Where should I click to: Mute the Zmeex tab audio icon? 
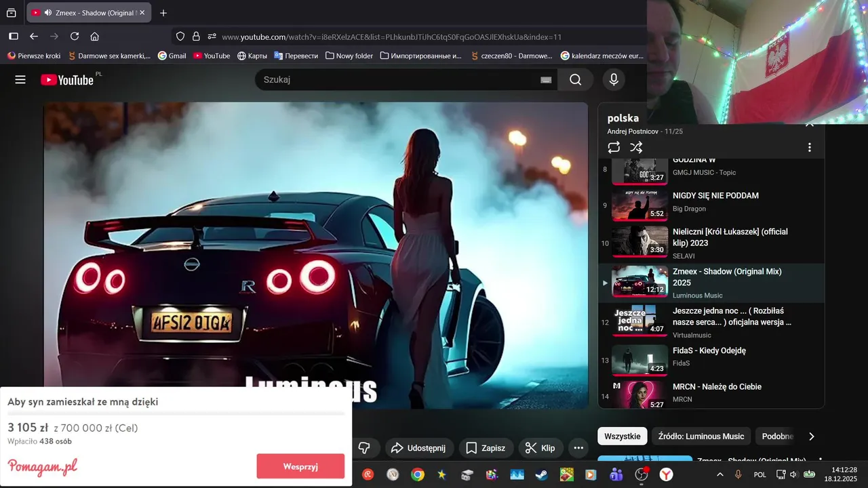pos(48,13)
